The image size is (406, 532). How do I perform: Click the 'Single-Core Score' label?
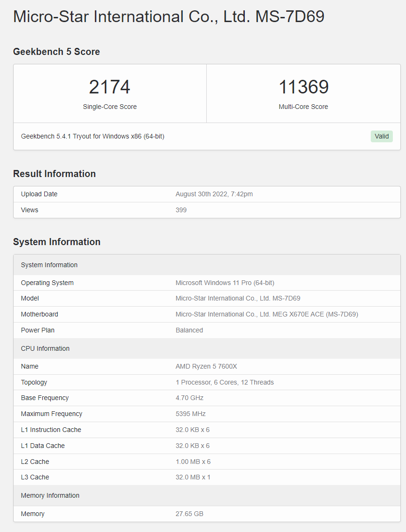[x=109, y=107]
